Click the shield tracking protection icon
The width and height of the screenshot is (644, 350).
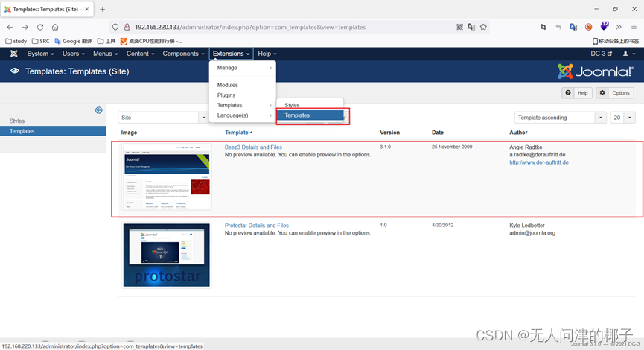click(x=115, y=27)
